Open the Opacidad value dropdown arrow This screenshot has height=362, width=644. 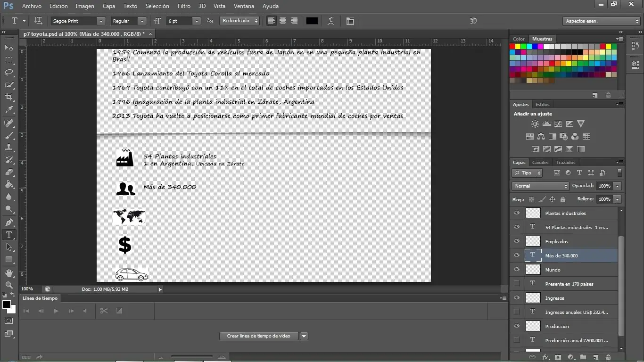click(617, 186)
